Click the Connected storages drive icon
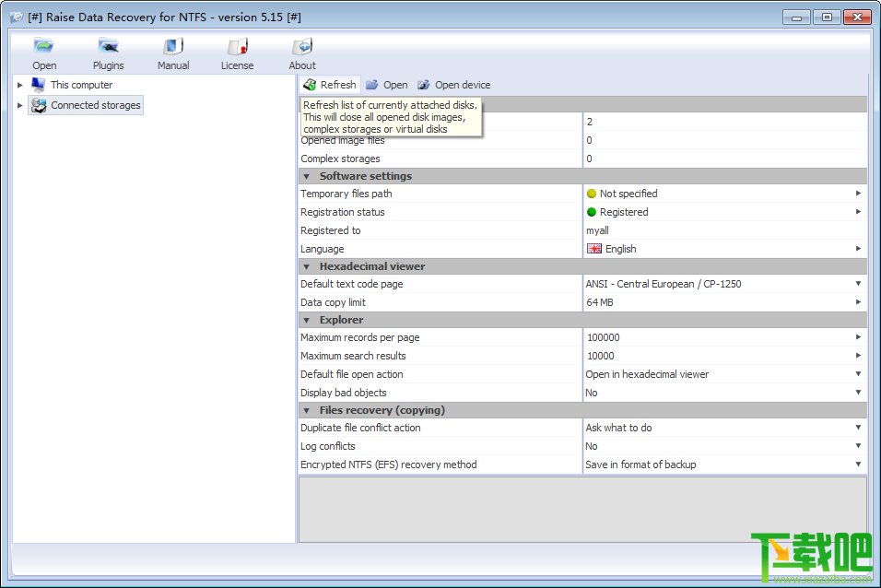The width and height of the screenshot is (881, 588). tap(38, 105)
